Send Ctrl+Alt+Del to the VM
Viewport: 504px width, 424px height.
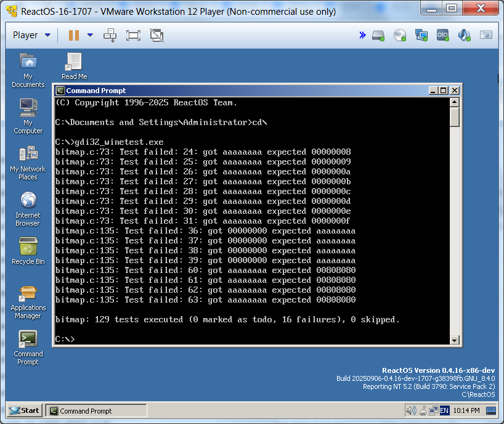click(x=110, y=35)
